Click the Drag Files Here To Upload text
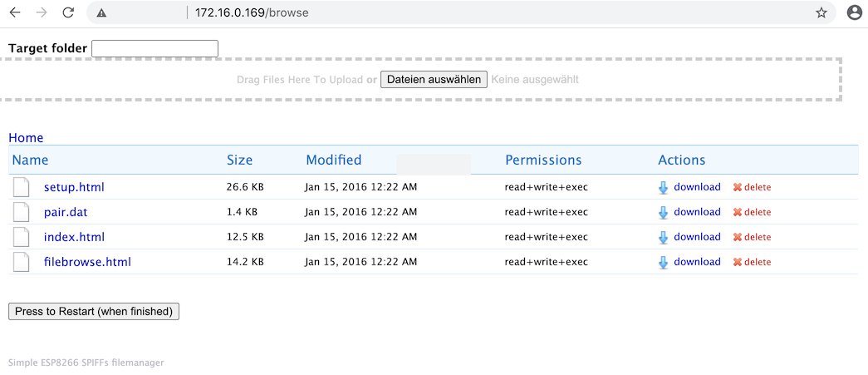The image size is (868, 375). pyautogui.click(x=300, y=80)
